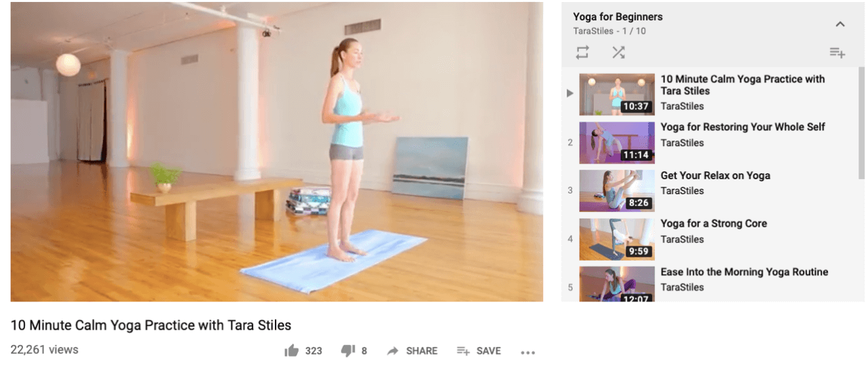Open the Yoga for Beginners playlist title
Screen dimensions: 868x368
pos(618,17)
